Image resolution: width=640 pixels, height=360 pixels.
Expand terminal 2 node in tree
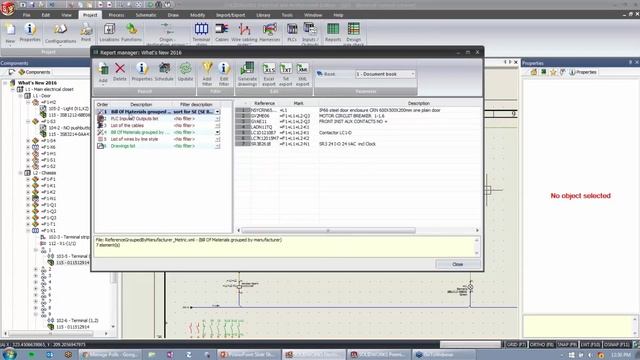tap(36, 269)
